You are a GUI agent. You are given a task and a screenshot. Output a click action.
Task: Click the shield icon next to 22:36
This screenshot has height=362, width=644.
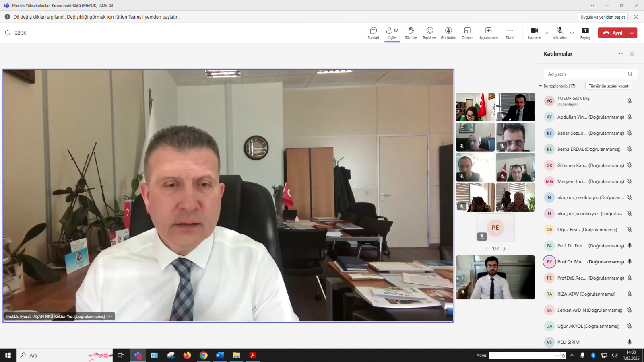[x=8, y=33]
